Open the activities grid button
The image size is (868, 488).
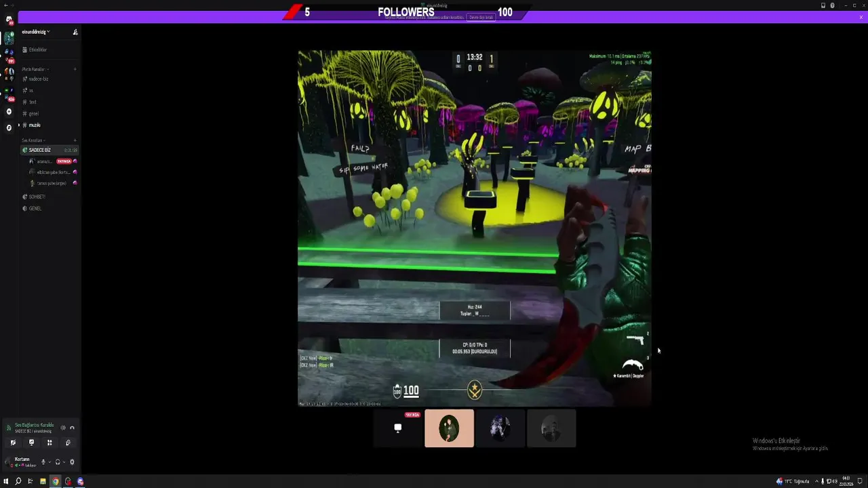pos(50,443)
